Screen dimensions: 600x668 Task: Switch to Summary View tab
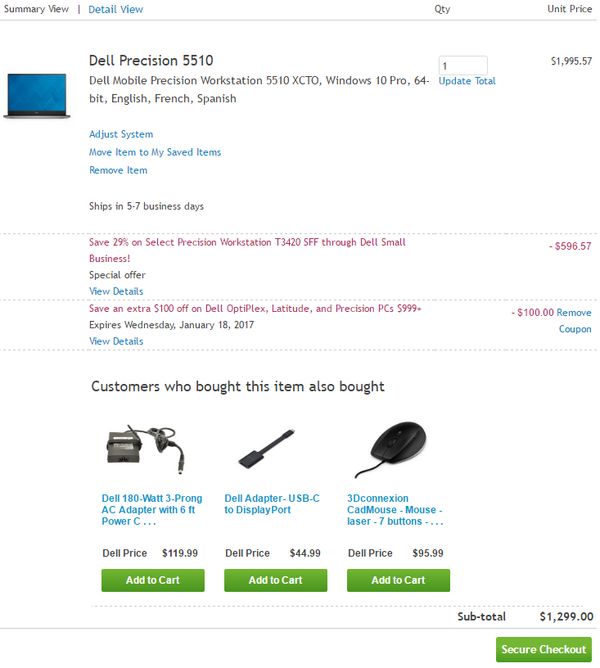coord(36,9)
